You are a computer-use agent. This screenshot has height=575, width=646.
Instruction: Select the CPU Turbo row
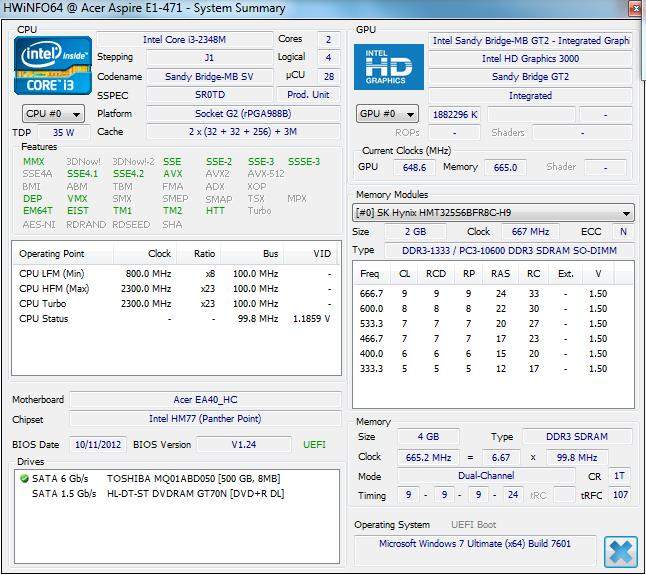(176, 304)
